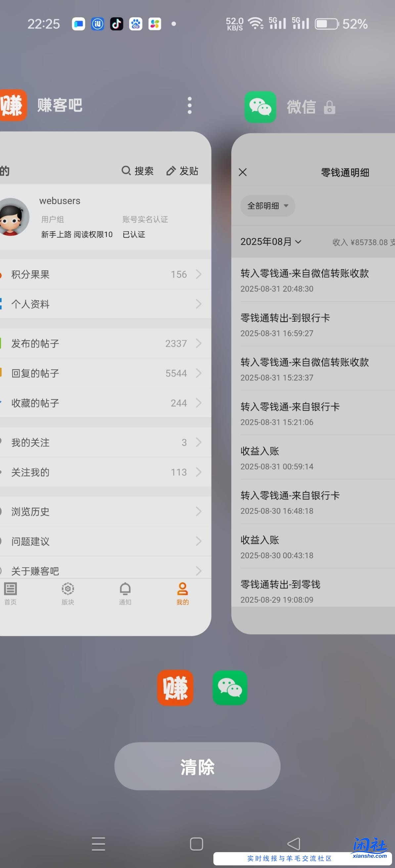
Task: Close the 零钱通明细 page with X
Action: pyautogui.click(x=242, y=172)
